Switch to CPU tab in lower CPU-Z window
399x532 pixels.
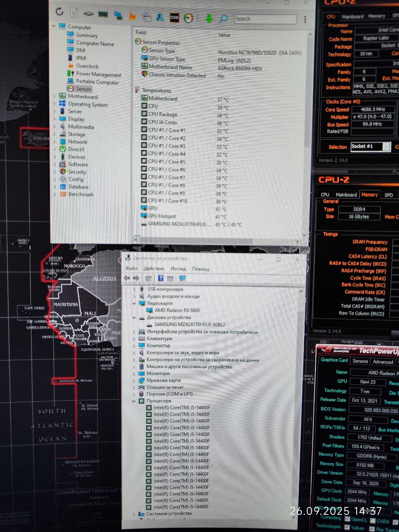(x=325, y=194)
